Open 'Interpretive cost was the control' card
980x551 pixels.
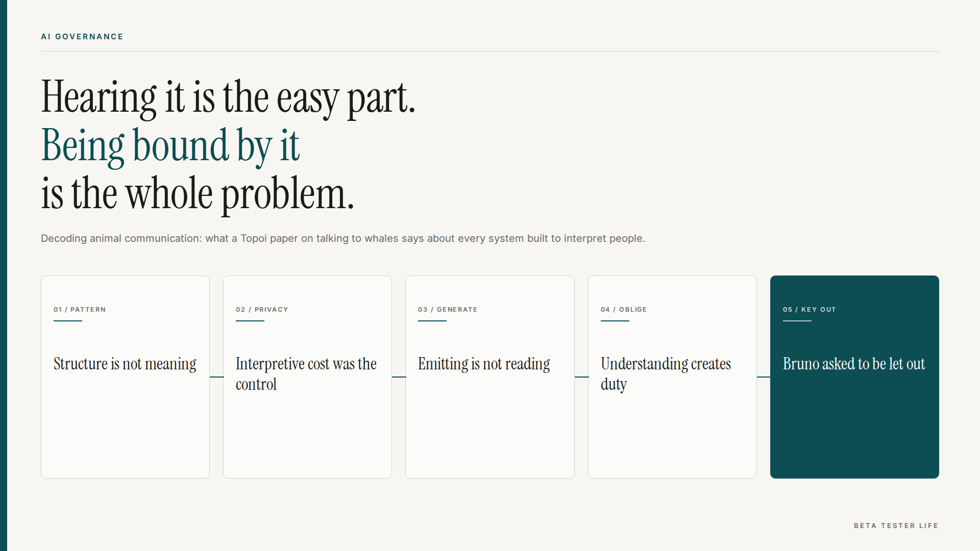click(307, 377)
